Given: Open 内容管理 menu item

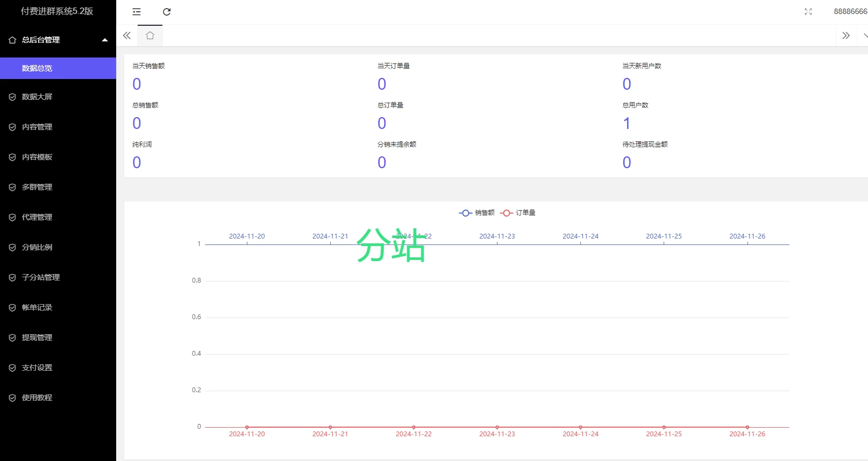Looking at the screenshot, I should pos(37,127).
